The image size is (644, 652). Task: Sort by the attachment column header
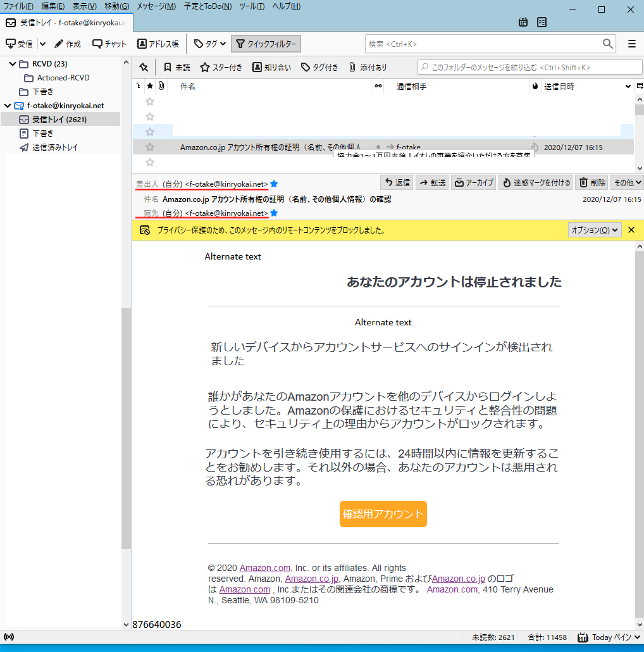point(161,86)
